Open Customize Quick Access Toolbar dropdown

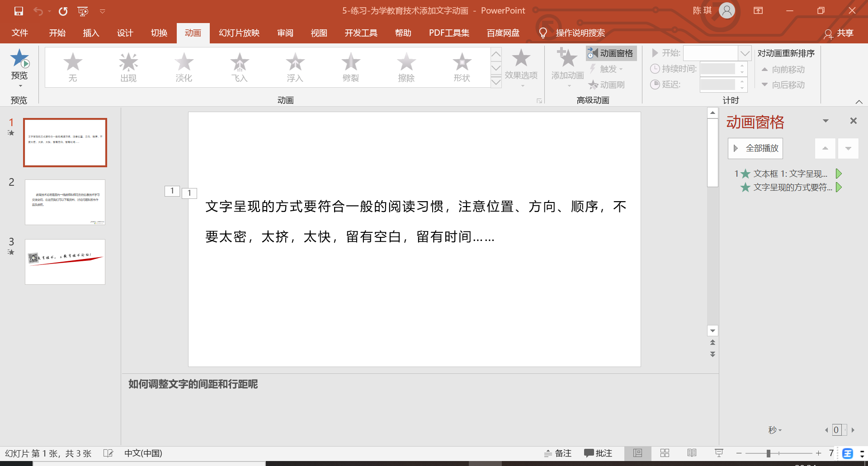(103, 11)
